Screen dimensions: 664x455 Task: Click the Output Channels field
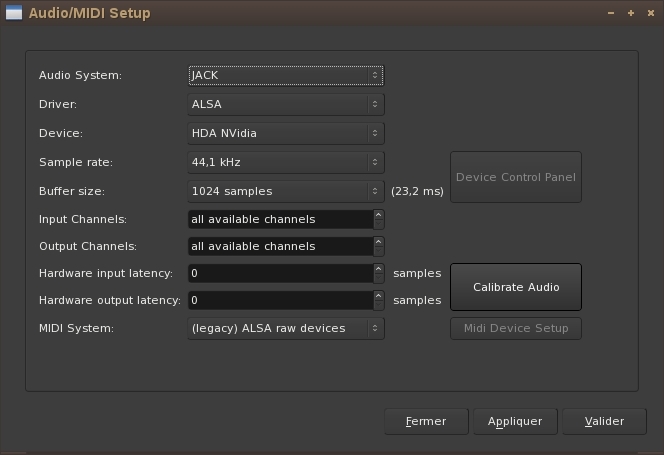point(279,246)
